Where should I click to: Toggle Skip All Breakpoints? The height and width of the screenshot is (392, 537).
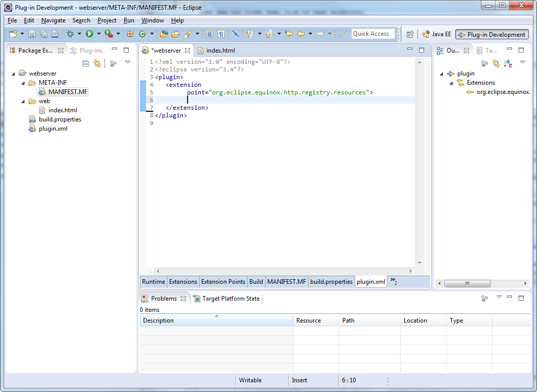236,34
